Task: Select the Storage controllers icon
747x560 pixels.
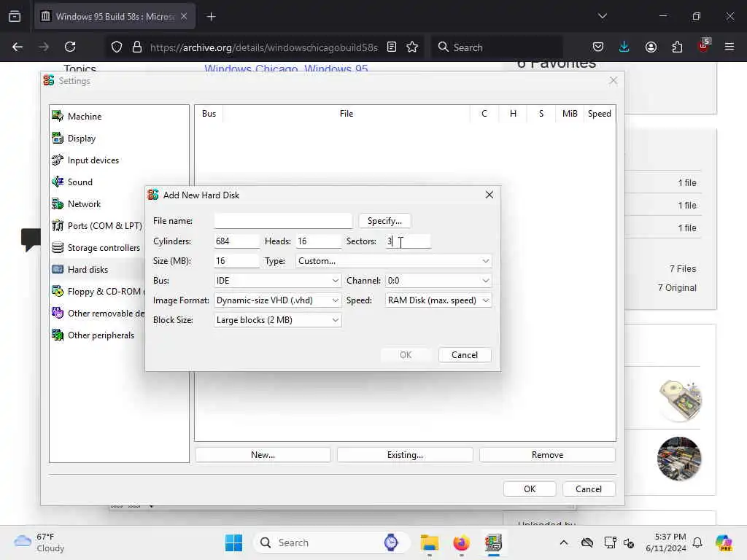Action: tap(58, 248)
